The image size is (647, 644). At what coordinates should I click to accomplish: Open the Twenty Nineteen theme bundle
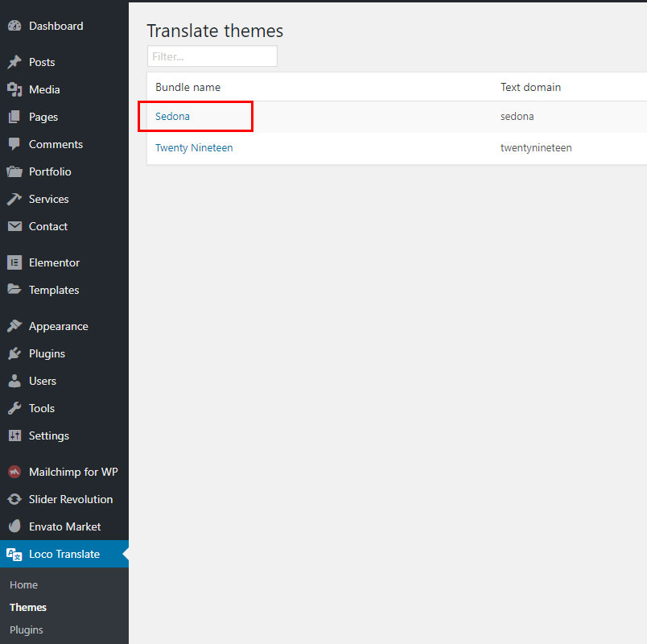(194, 148)
